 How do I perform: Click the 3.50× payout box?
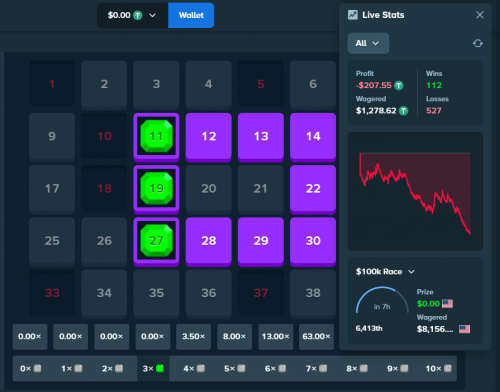[x=193, y=337]
